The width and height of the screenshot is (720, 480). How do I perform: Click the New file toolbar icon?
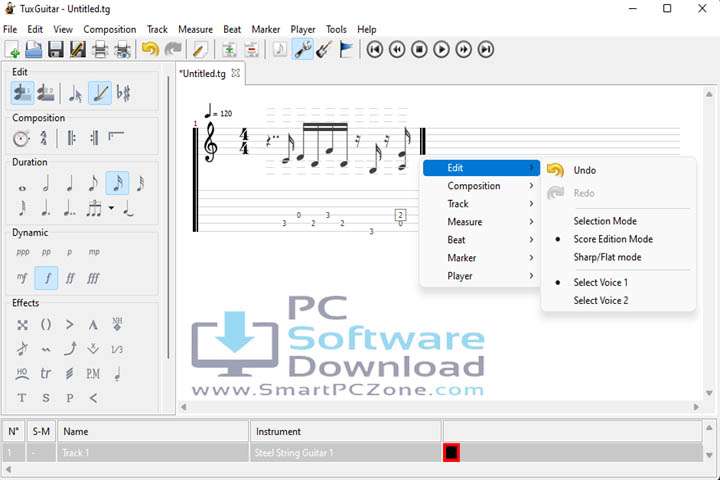tap(12, 49)
